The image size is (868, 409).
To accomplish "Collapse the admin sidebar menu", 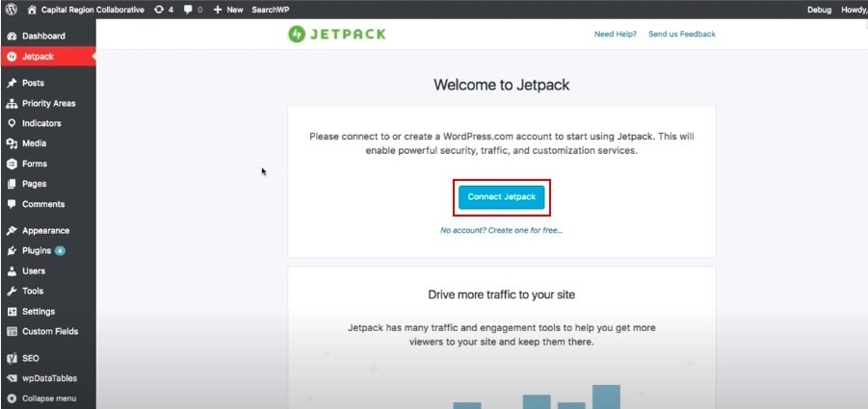I will (x=47, y=398).
